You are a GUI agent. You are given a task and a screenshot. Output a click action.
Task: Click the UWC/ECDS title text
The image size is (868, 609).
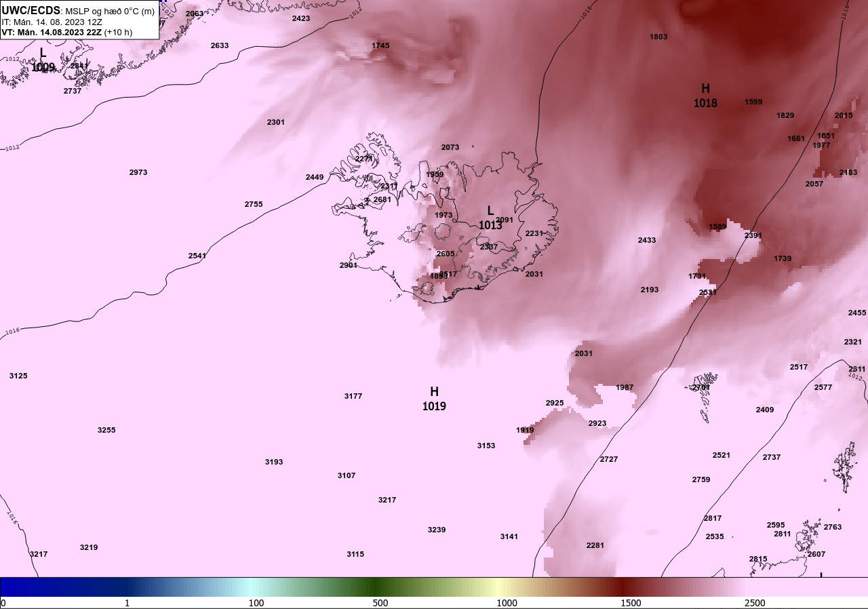click(x=31, y=10)
